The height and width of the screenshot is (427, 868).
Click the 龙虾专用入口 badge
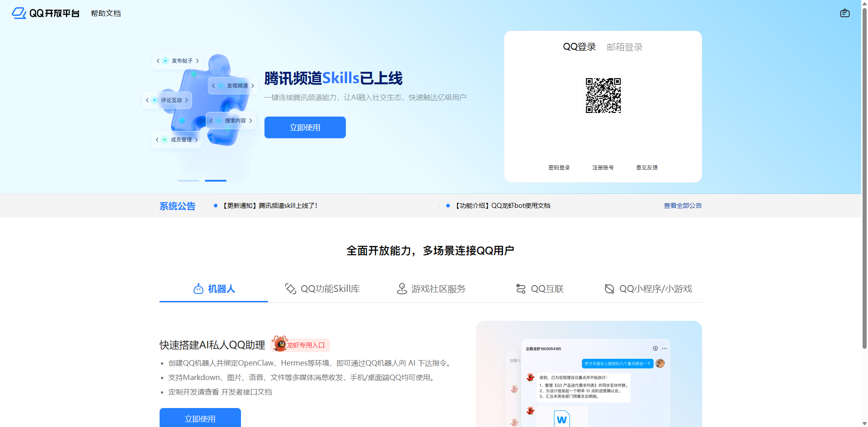pos(301,344)
